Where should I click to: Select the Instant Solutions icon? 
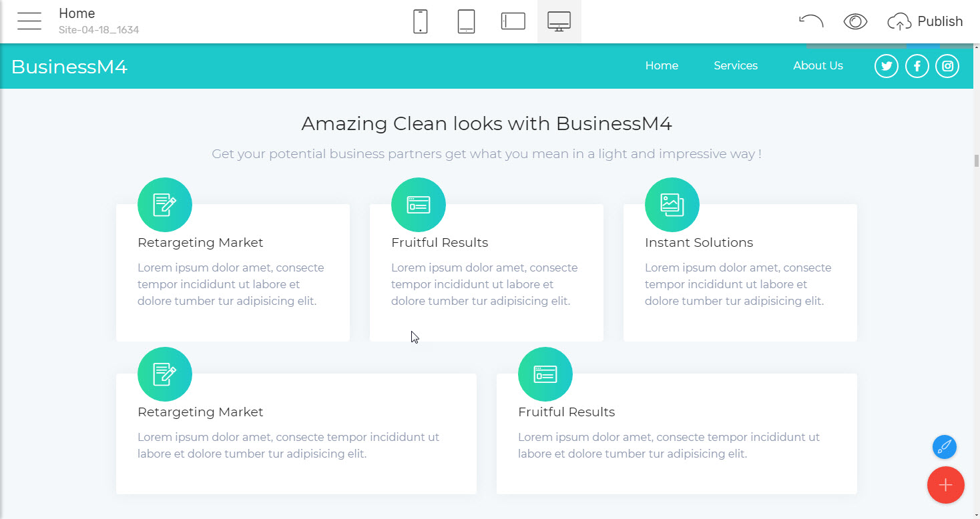[x=672, y=205]
